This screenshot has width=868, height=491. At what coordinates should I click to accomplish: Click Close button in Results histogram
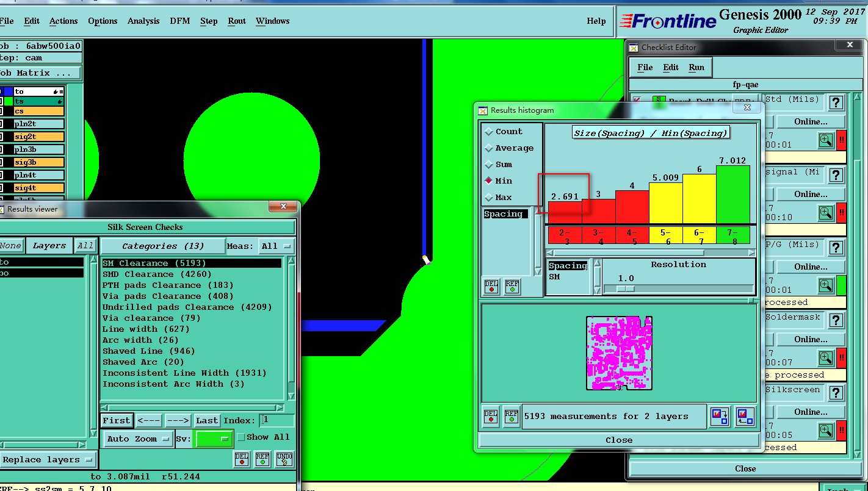tap(619, 440)
